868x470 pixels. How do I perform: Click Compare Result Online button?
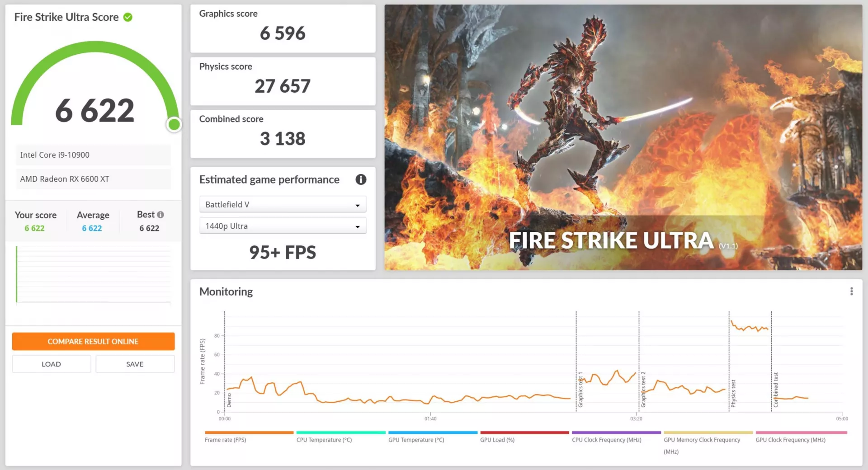coord(93,341)
